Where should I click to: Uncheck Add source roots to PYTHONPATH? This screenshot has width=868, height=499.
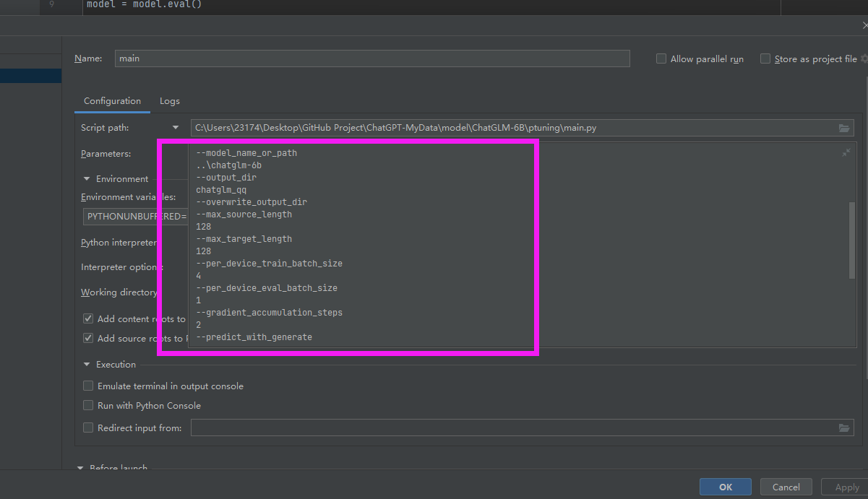(x=88, y=338)
